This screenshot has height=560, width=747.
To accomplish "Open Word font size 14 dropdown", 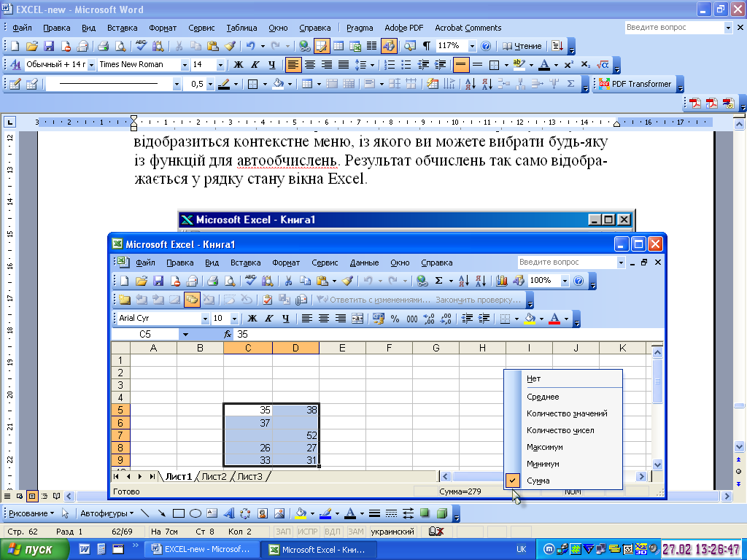I will [x=220, y=65].
